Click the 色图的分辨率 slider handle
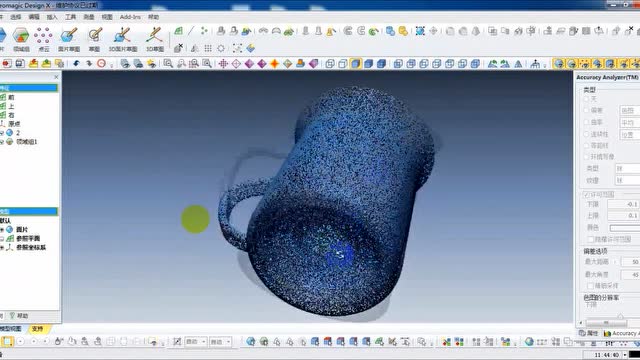Screen dimensions: 640x360 click(x=620, y=316)
